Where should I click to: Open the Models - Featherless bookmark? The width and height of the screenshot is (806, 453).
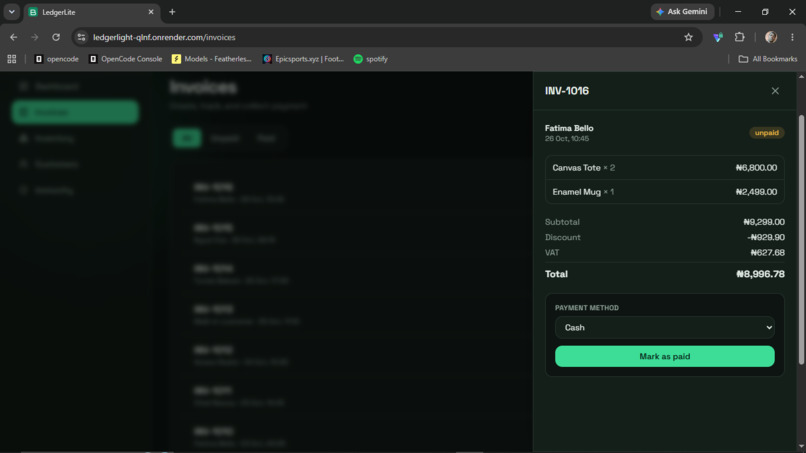coord(212,59)
